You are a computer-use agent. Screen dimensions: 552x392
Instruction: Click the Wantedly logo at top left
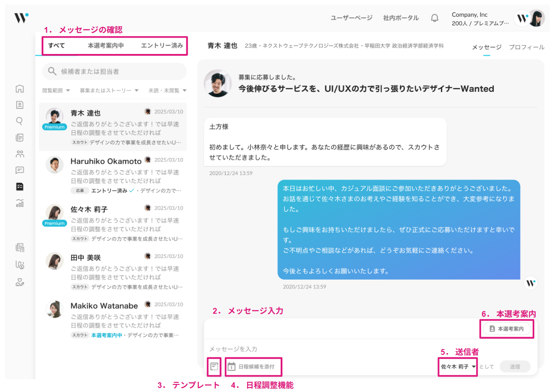tap(21, 18)
